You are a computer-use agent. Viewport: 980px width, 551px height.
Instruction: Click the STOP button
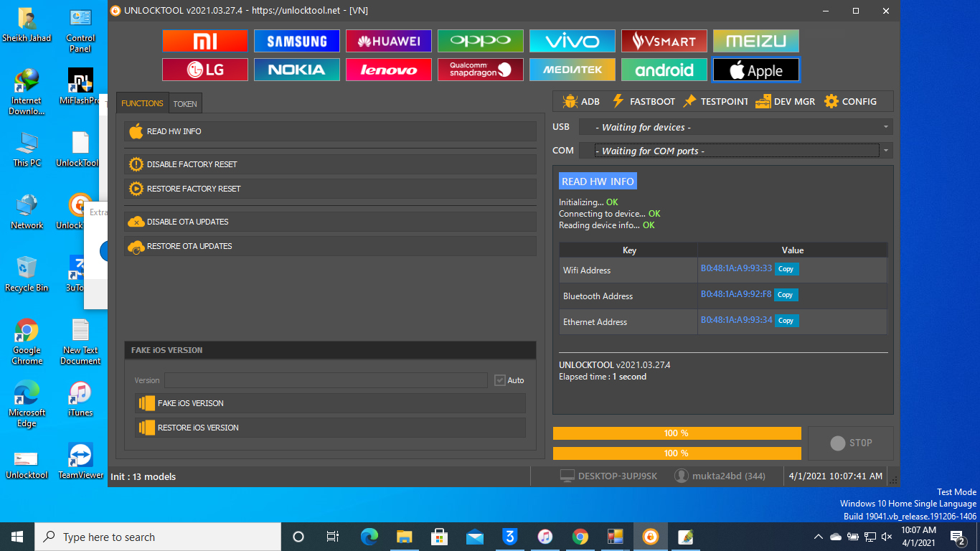(x=851, y=443)
